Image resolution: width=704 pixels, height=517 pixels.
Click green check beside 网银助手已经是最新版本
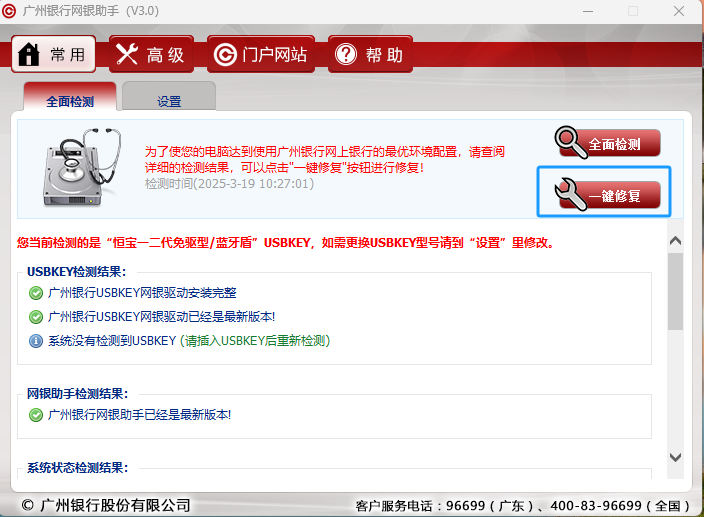(36, 414)
